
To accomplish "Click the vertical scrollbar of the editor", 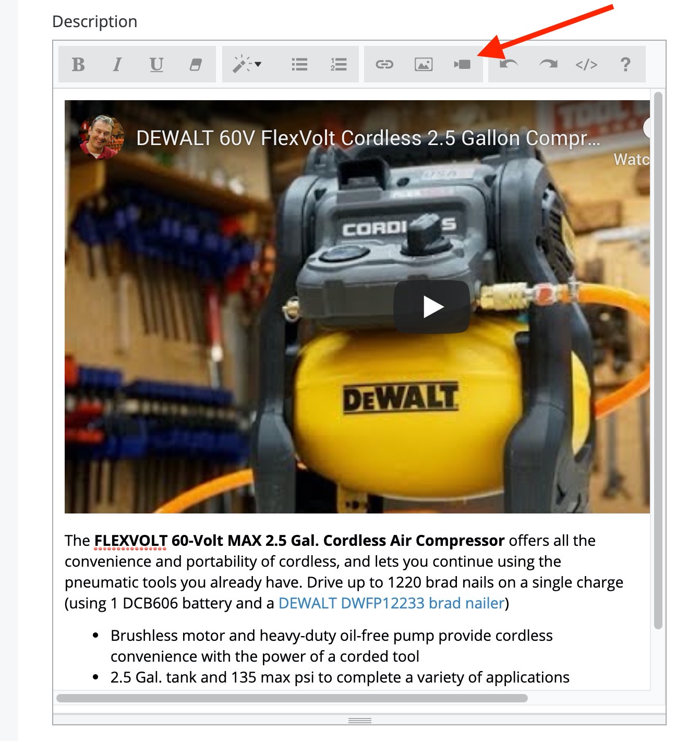I will (658, 360).
